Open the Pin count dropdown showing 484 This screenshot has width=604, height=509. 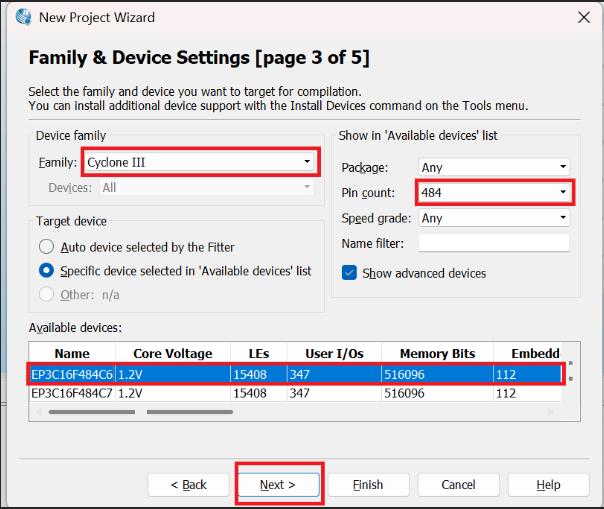(494, 192)
